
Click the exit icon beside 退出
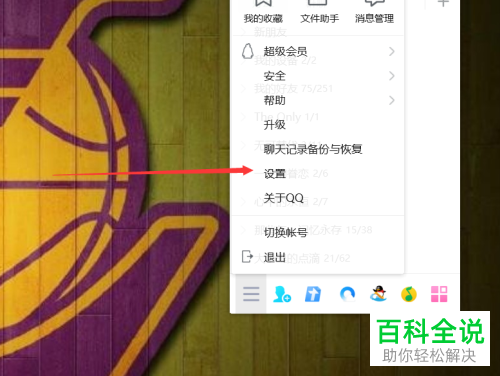pos(247,256)
